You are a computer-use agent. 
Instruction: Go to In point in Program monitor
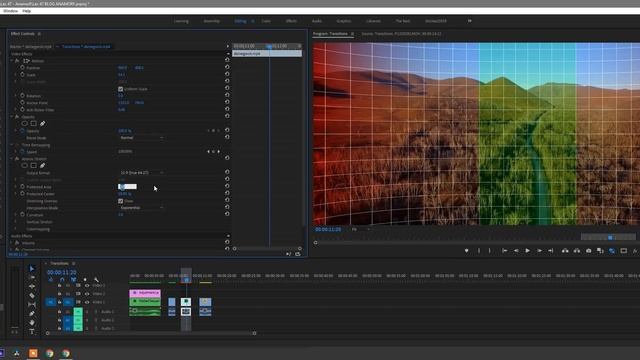coord(504,251)
